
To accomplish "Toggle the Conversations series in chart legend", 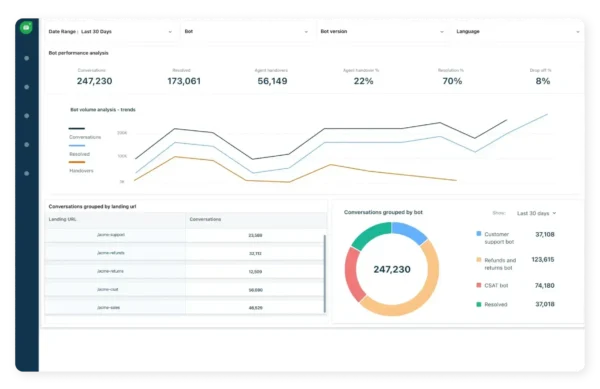I will 85,133.
